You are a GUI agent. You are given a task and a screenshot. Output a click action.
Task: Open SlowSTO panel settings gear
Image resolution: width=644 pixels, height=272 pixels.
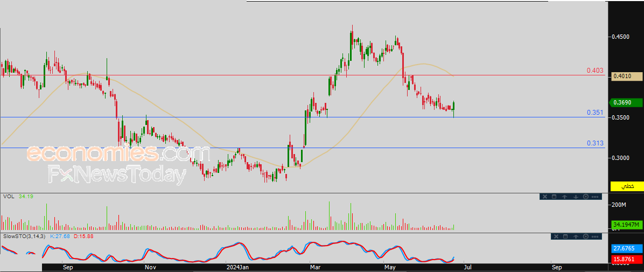click(586, 236)
